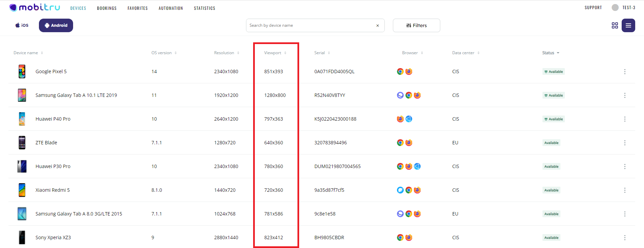Open Samsung Internet on Galaxy Tab A 8.0
Screen dimensions: 644x248
[x=400, y=214]
